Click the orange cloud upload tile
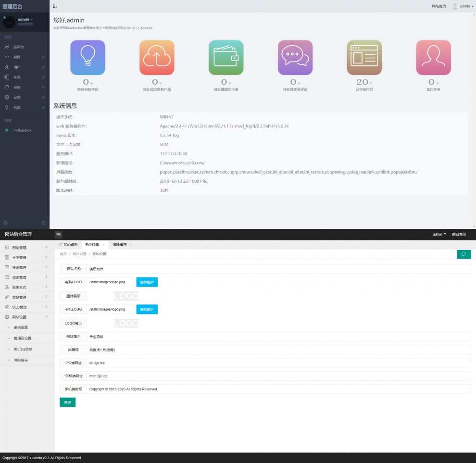Screen dimensions: 476x463 coord(157,57)
